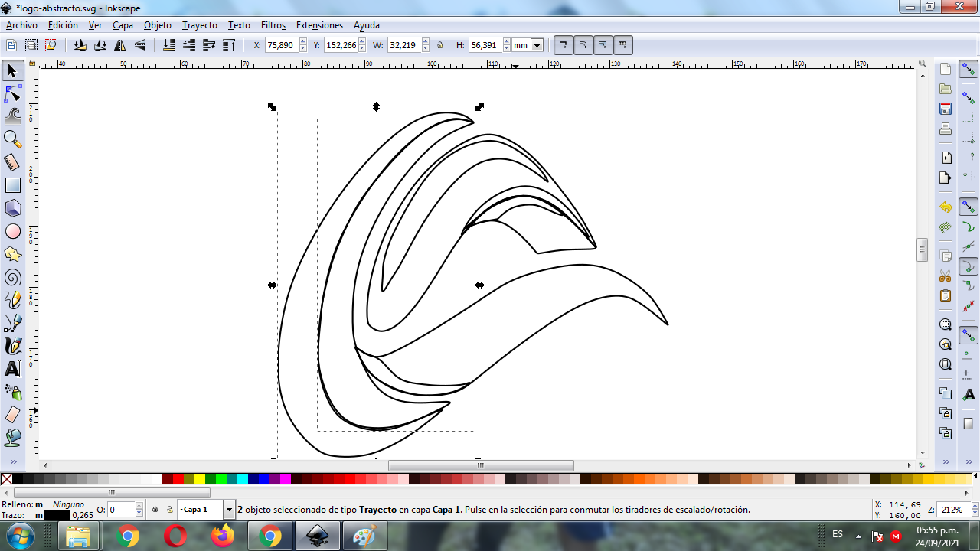Click the Undo yellow arrow icon

coord(946,207)
